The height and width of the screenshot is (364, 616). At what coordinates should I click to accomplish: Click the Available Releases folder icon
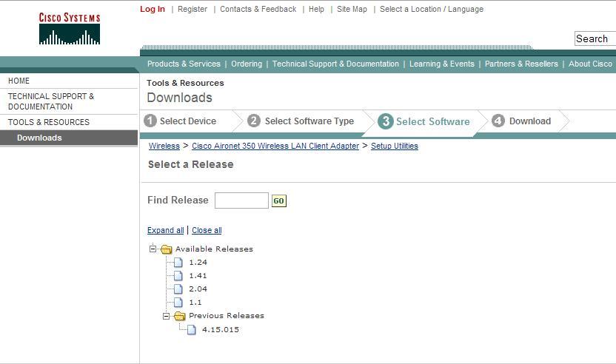[x=167, y=249]
